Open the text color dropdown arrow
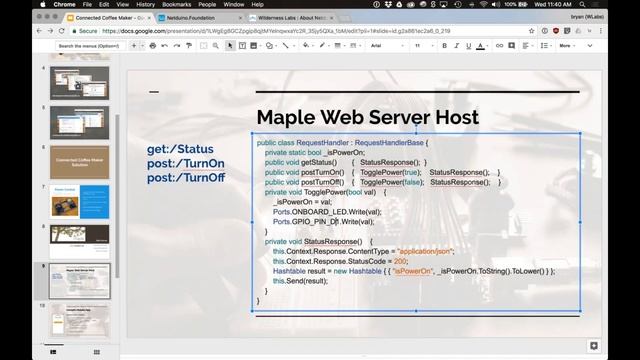 click(488, 46)
